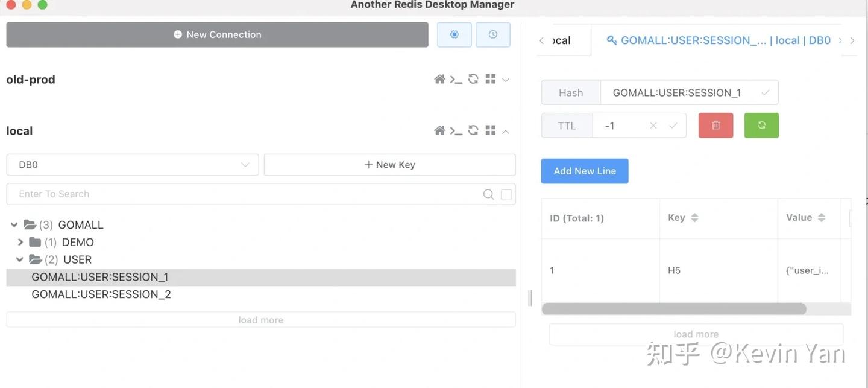868x388 pixels.
Task: Click the Add New Line button
Action: point(584,171)
